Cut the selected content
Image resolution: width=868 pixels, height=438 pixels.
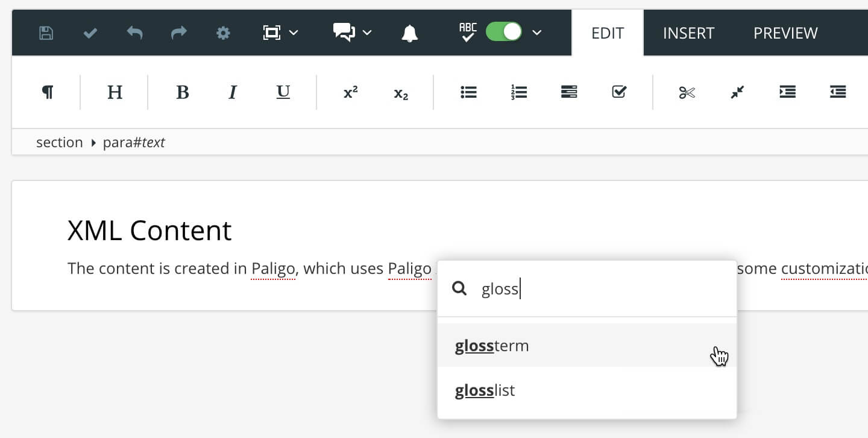(686, 92)
